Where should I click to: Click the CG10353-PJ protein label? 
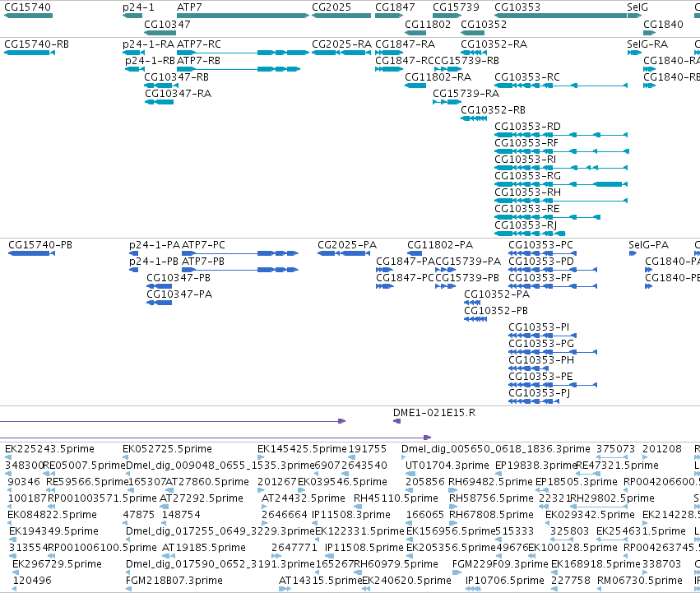pos(539,393)
